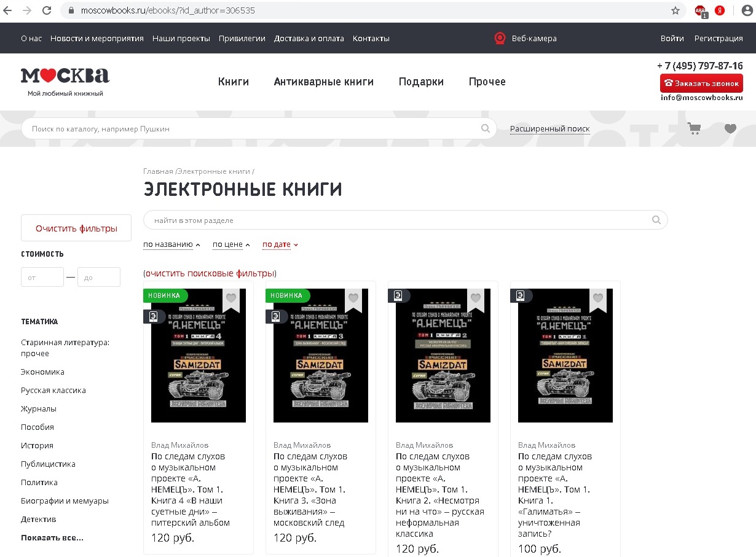Favorite the Книга 3 book with heart
This screenshot has height=557, width=756.
pyautogui.click(x=353, y=298)
